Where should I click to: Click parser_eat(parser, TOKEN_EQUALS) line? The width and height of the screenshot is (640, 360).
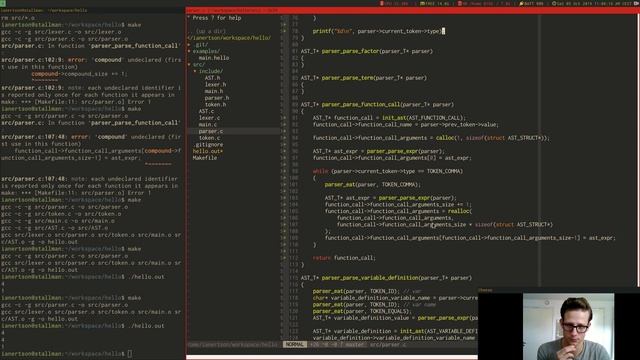click(362, 311)
